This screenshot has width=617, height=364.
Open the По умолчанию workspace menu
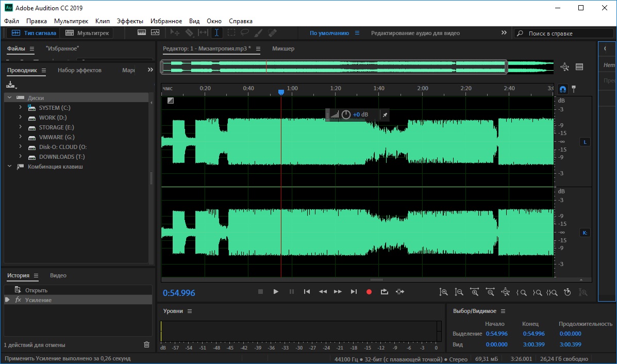[x=356, y=33]
